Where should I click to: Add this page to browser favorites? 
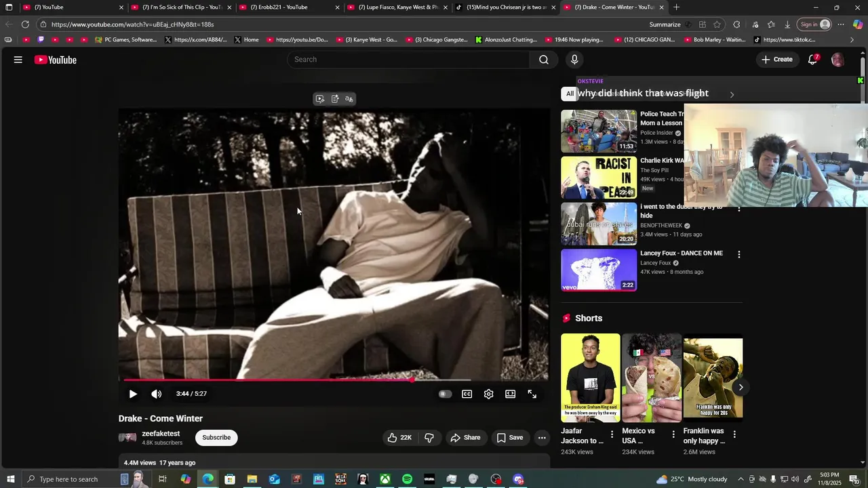[717, 24]
